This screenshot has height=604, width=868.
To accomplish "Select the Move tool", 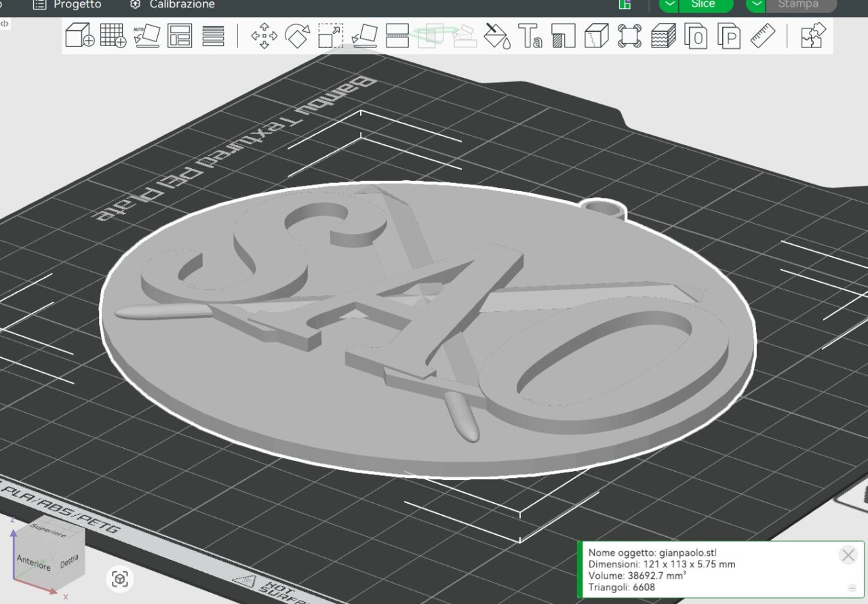I will click(264, 35).
